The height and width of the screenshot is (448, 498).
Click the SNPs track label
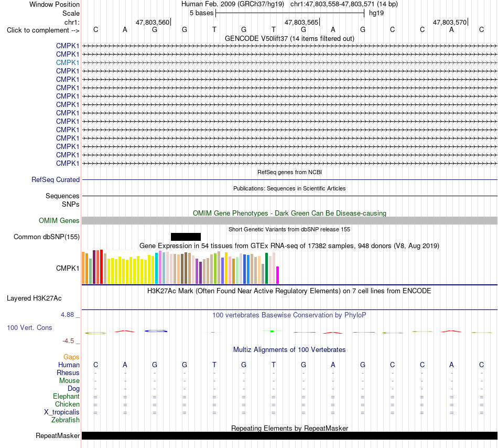pos(71,204)
